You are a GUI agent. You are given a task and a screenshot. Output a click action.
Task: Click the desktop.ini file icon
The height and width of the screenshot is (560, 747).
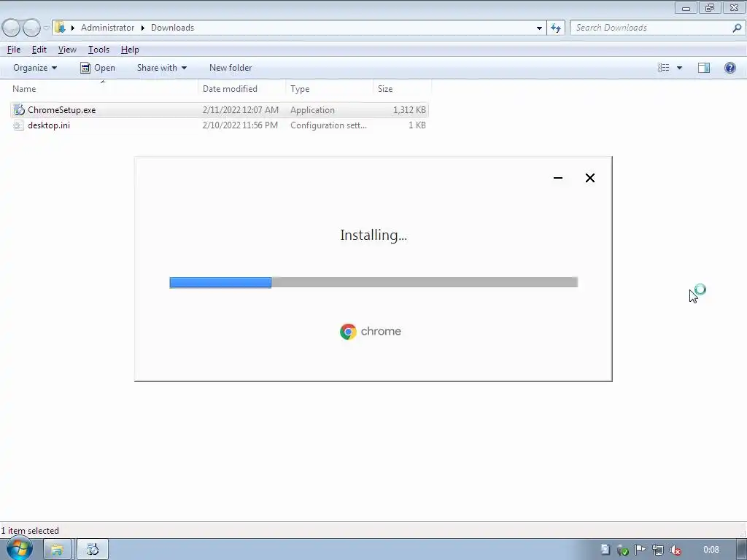(18, 125)
